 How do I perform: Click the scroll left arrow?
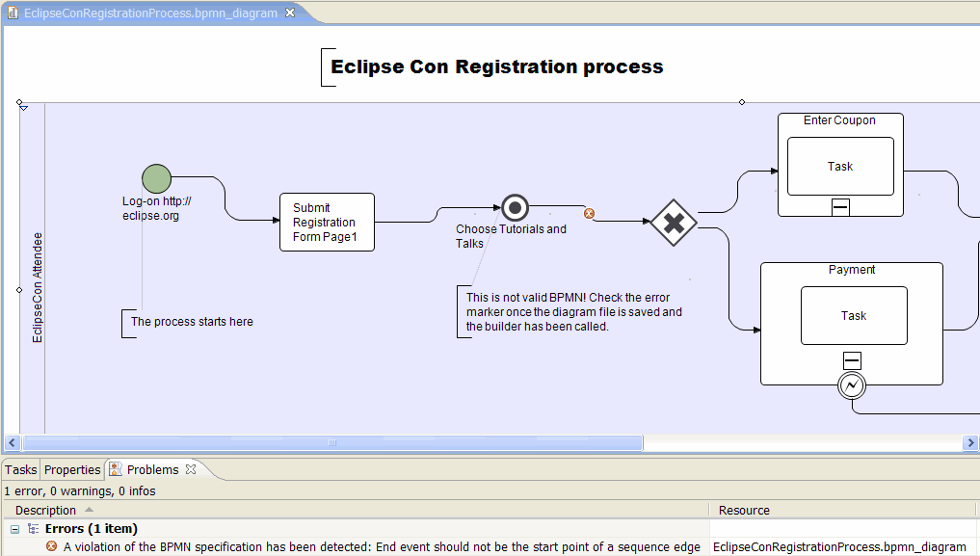pyautogui.click(x=13, y=443)
